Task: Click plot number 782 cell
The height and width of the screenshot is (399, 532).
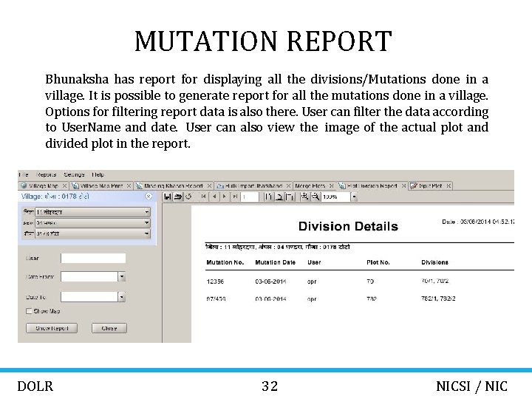Action: (372, 299)
